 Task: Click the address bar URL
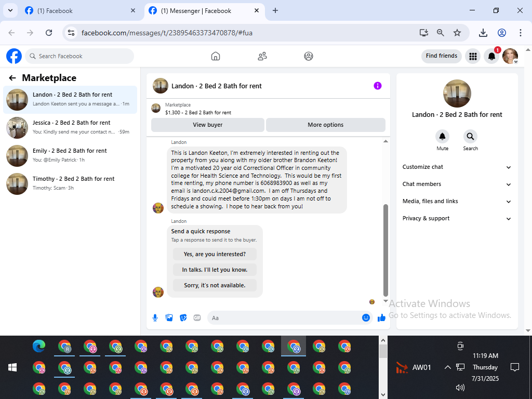coord(167,33)
